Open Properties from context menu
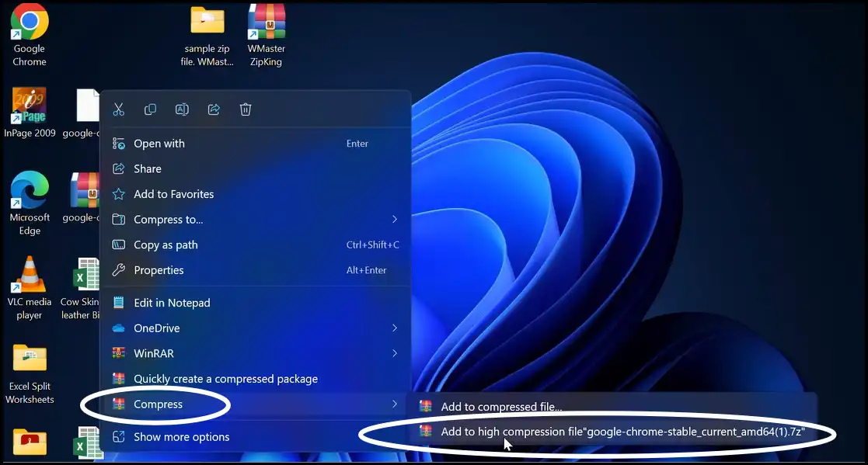Image resolution: width=868 pixels, height=465 pixels. [x=255, y=270]
